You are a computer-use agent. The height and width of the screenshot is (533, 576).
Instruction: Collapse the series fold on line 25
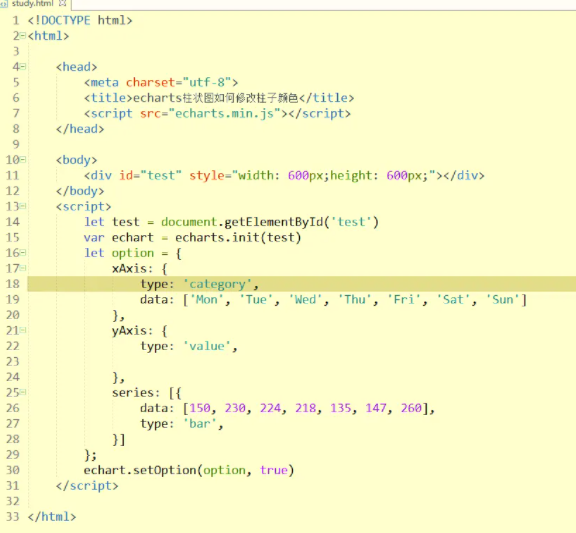pos(23,392)
